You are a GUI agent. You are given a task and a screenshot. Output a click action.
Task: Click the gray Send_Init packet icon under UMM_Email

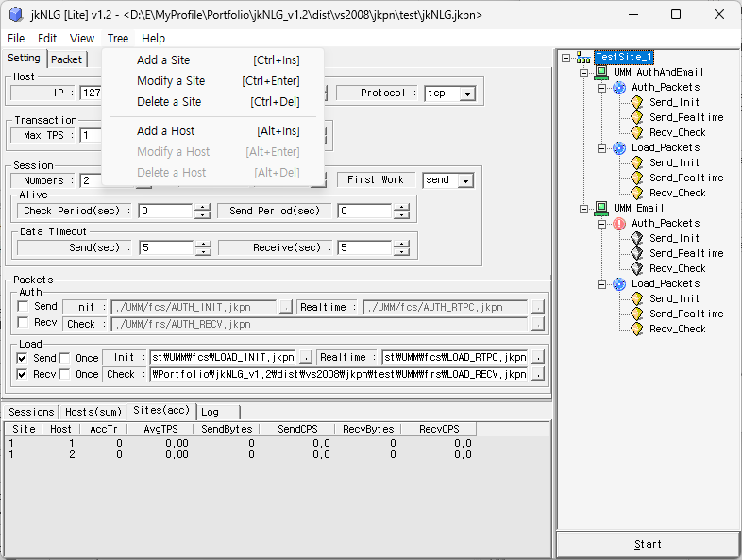[x=637, y=239]
